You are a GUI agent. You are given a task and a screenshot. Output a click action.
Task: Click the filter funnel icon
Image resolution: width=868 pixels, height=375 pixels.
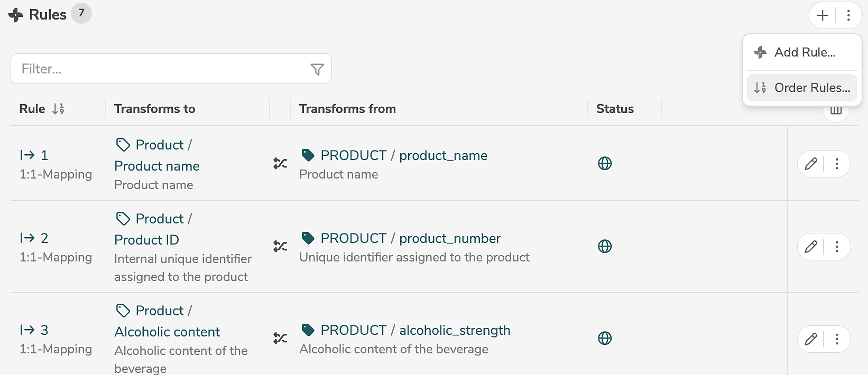click(x=317, y=69)
